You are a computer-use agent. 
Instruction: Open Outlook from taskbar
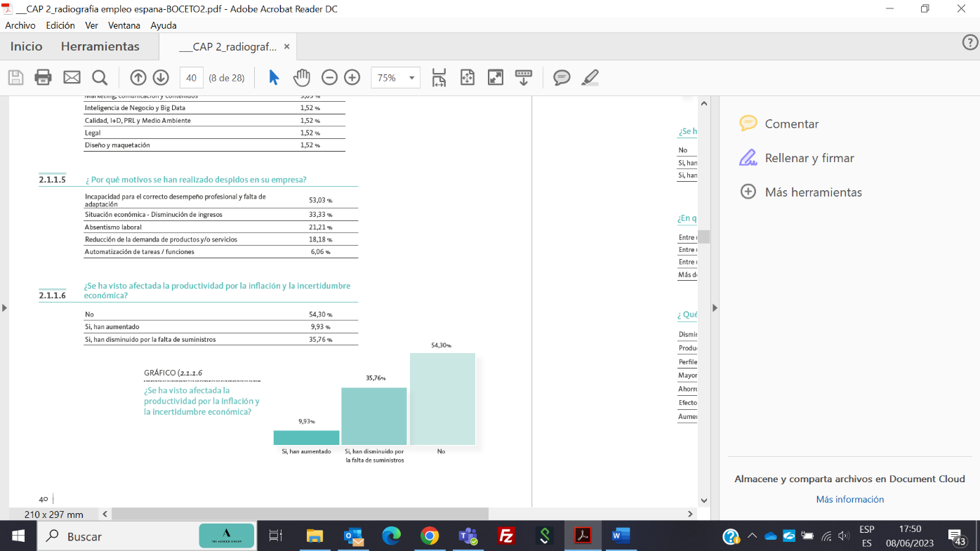coord(353,536)
